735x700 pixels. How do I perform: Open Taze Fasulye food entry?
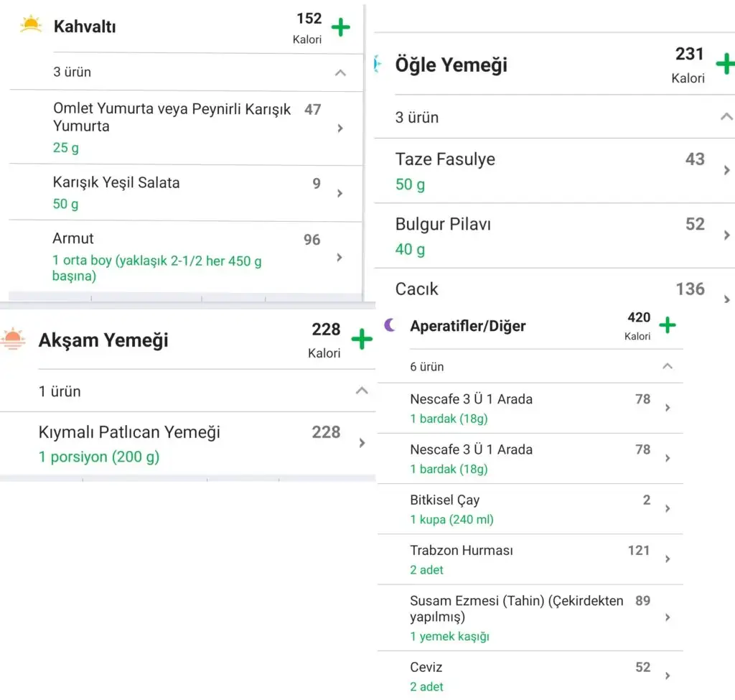tap(445, 159)
